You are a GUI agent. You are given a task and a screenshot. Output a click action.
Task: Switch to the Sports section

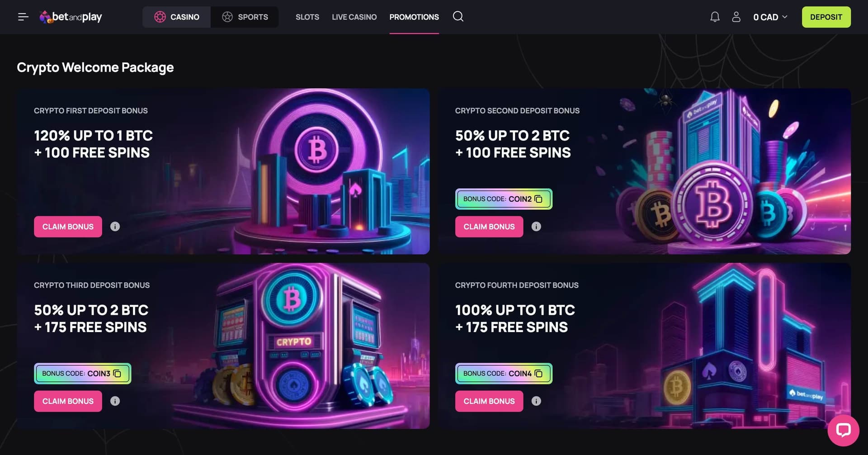tap(245, 17)
